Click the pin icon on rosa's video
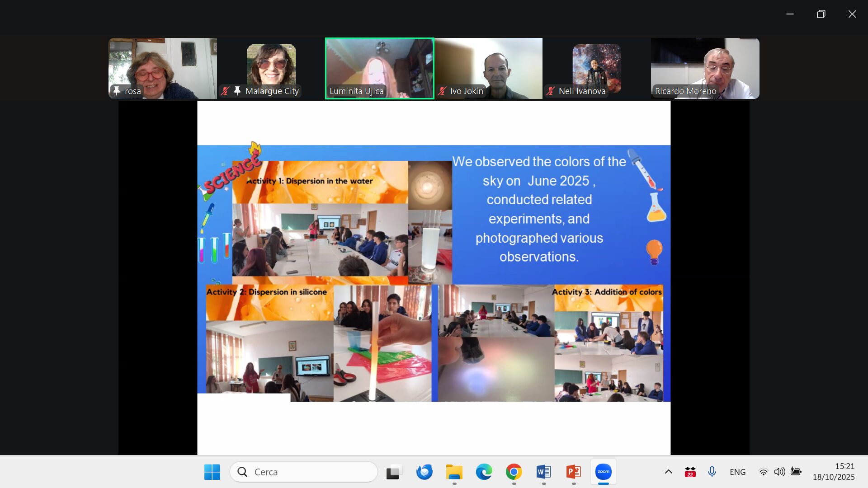This screenshot has height=488, width=868. click(x=117, y=91)
